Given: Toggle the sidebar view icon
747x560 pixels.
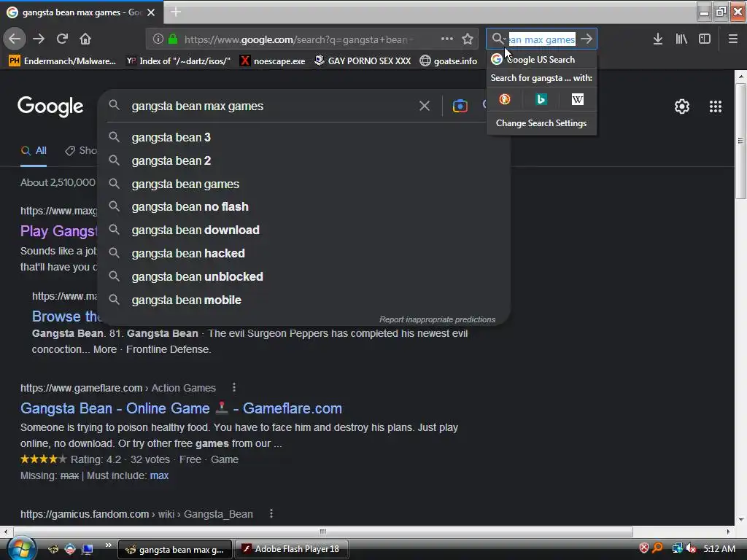Looking at the screenshot, I should pyautogui.click(x=705, y=39).
